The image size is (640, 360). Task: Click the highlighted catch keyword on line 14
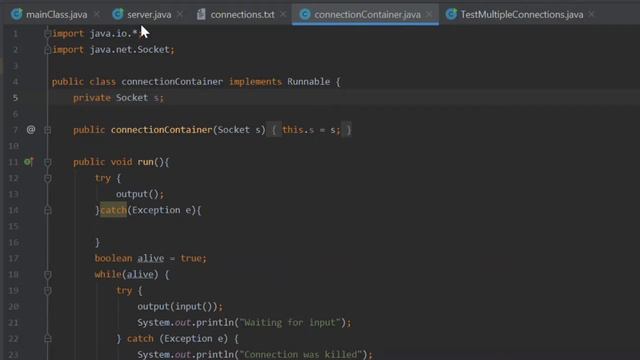[113, 210]
